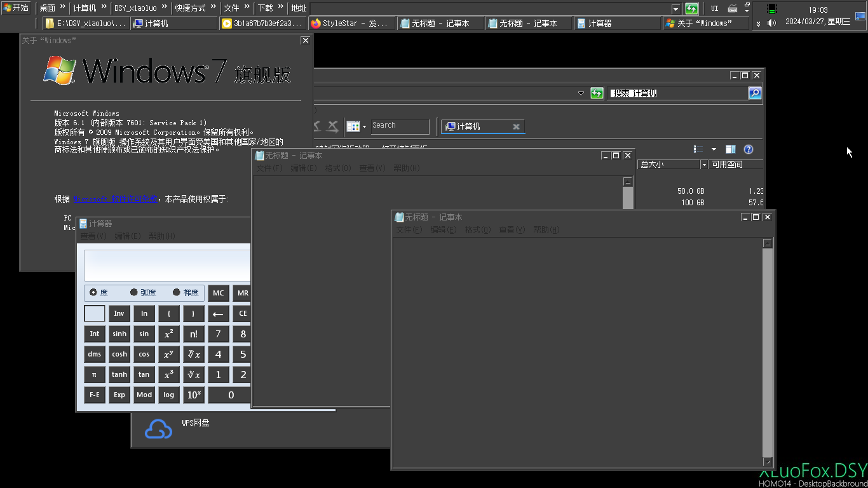Click the Calculator backspace arrow button

218,314
